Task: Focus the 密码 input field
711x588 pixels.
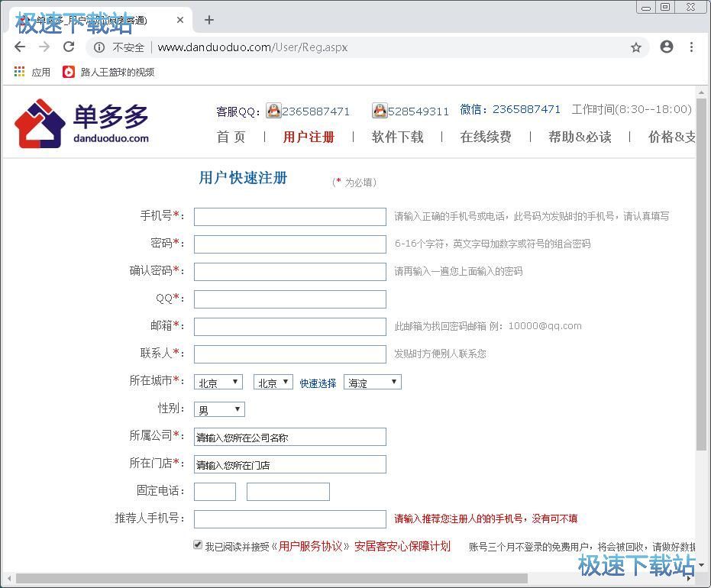Action: pyautogui.click(x=290, y=244)
